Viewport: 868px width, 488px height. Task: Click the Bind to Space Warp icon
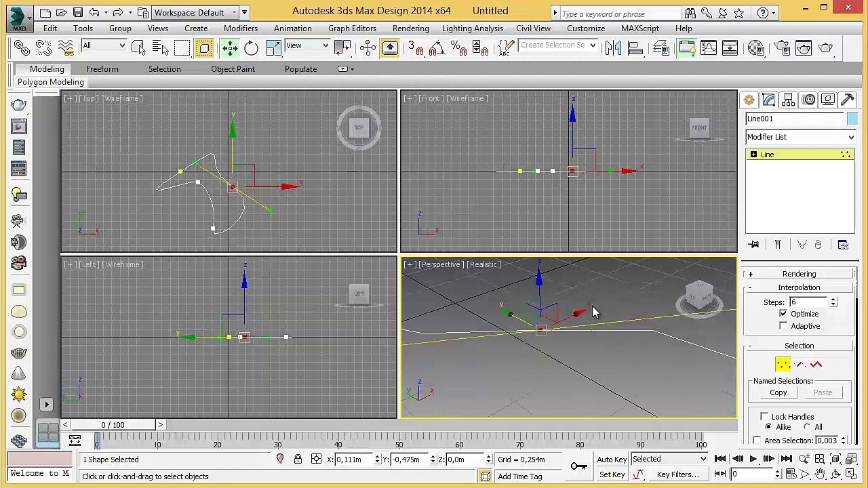click(x=65, y=47)
